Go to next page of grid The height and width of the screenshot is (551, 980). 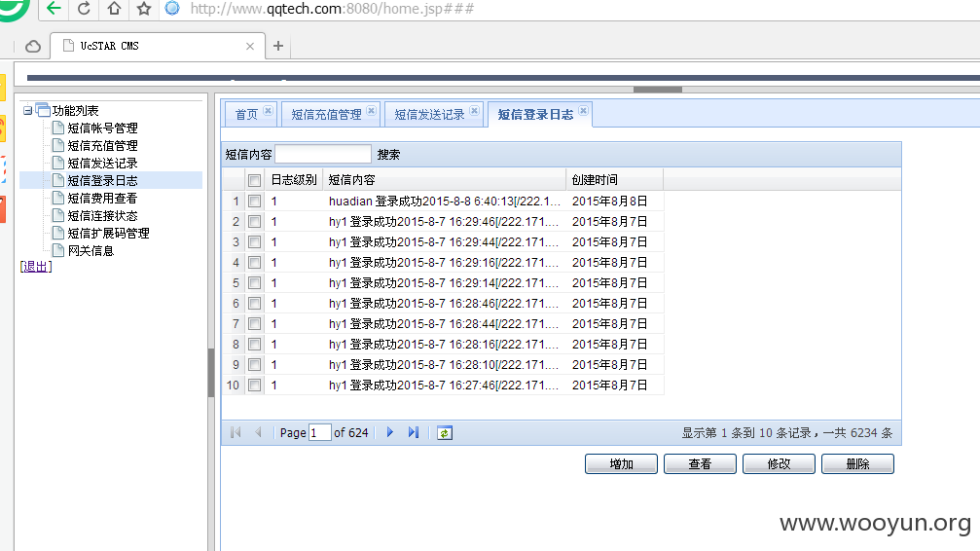pos(390,432)
